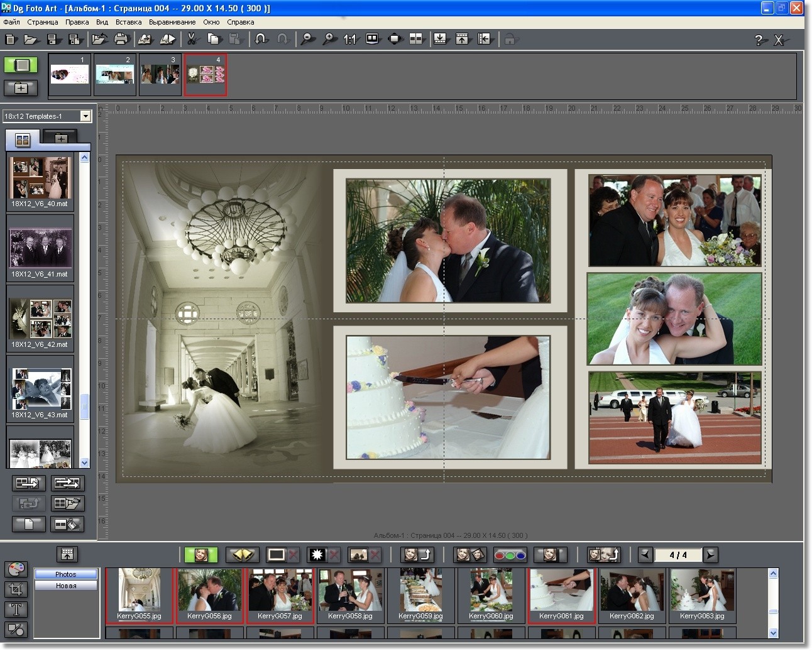Select the Photos folder button
The image size is (812, 651).
[66, 574]
